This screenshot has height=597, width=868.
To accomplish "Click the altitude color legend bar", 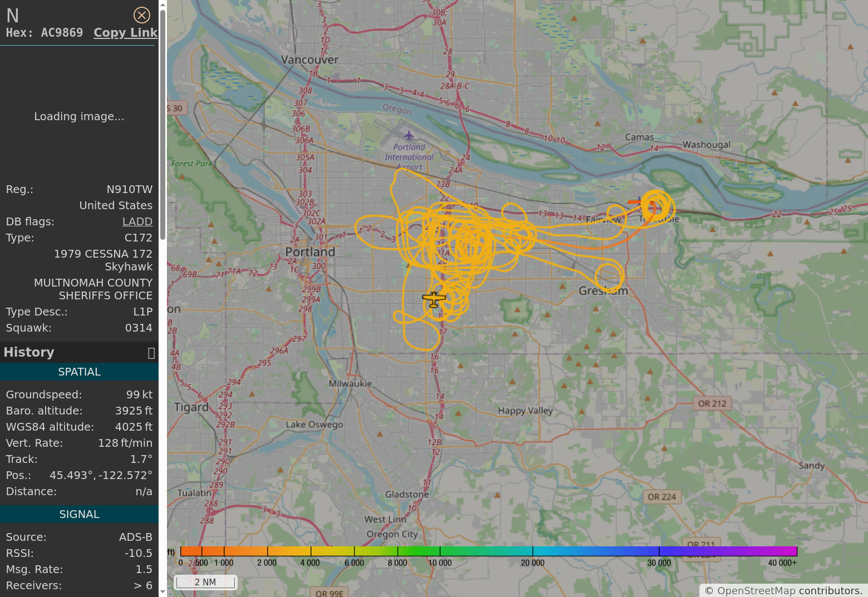I will tap(489, 551).
